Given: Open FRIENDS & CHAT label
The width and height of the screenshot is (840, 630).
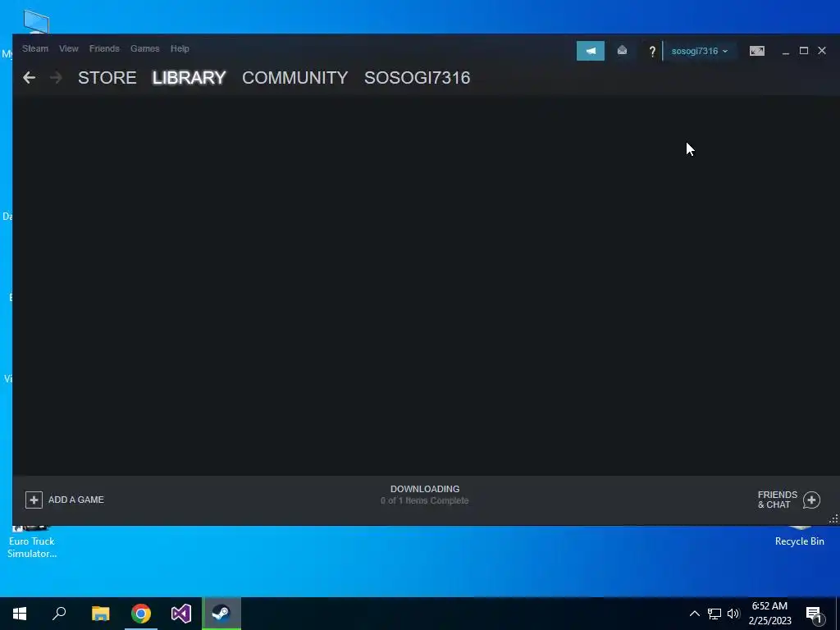Looking at the screenshot, I should click(x=778, y=500).
